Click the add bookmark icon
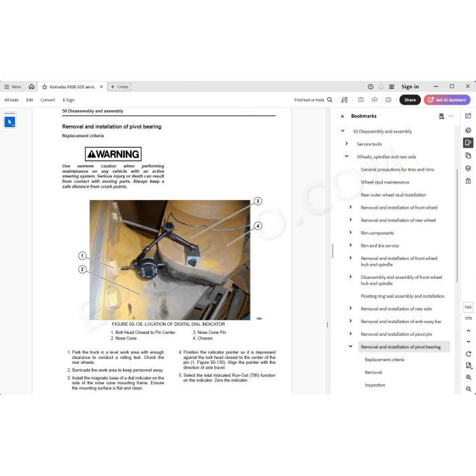This screenshot has width=476, height=476. pyautogui.click(x=441, y=116)
